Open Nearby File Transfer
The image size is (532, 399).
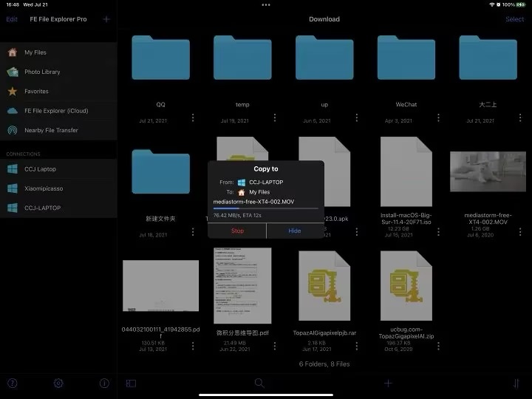pos(51,130)
